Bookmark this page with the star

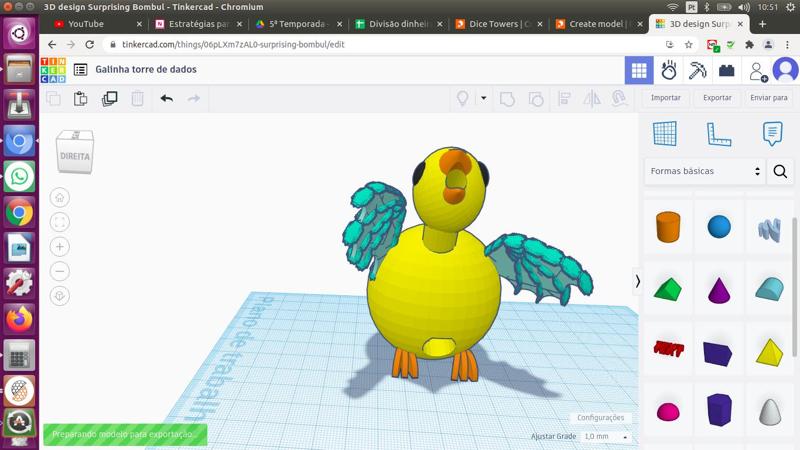click(688, 44)
